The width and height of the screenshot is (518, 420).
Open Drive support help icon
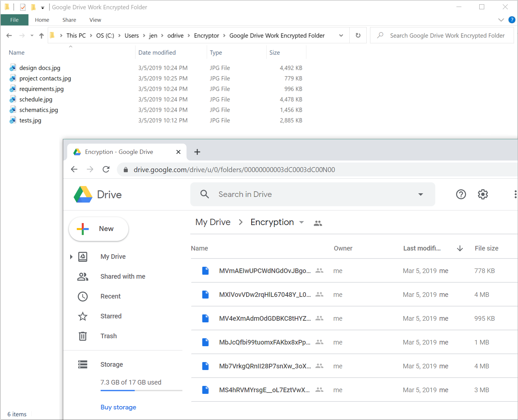tap(461, 194)
